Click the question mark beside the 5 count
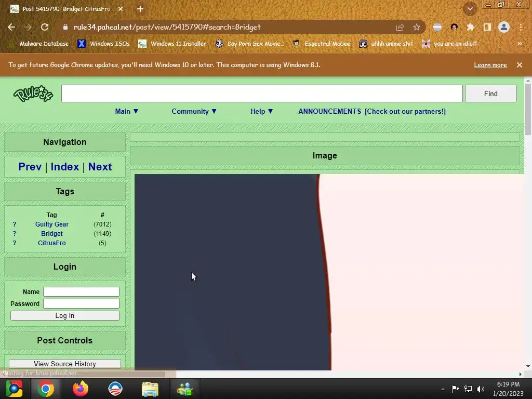532x399 pixels. point(14,243)
